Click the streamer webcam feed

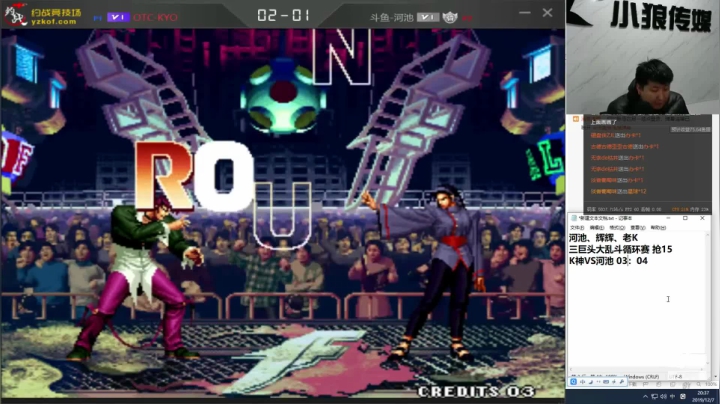643,57
